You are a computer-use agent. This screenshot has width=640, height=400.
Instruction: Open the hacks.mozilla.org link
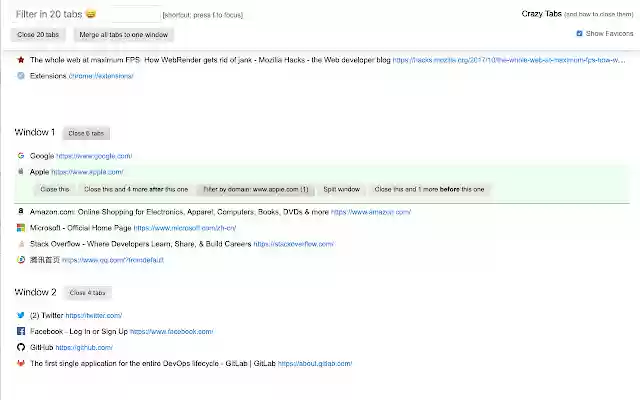[509, 60]
